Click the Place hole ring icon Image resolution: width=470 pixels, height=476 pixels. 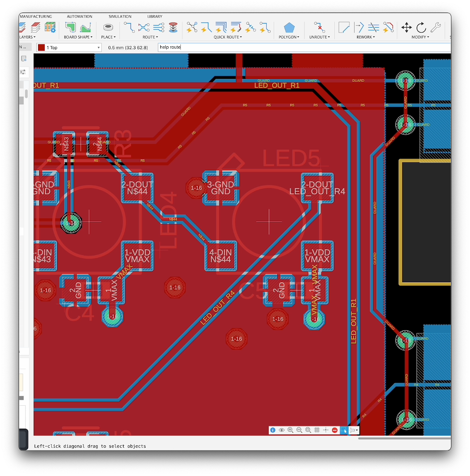(108, 27)
